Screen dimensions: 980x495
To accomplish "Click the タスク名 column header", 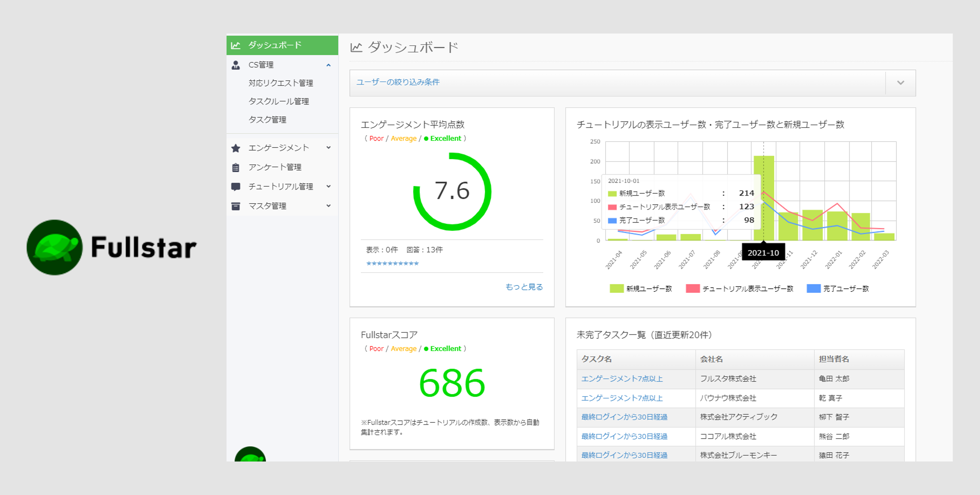I will (x=596, y=359).
